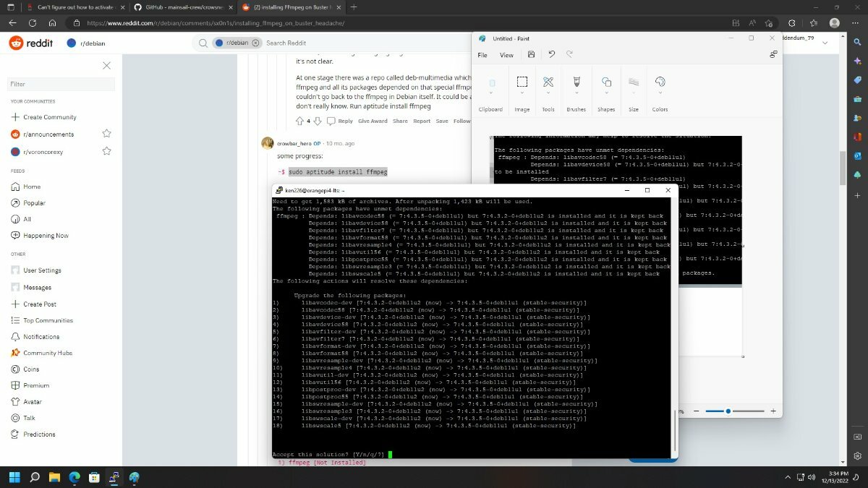Image resolution: width=868 pixels, height=488 pixels.
Task: Click Give Award under the comment
Action: point(373,121)
